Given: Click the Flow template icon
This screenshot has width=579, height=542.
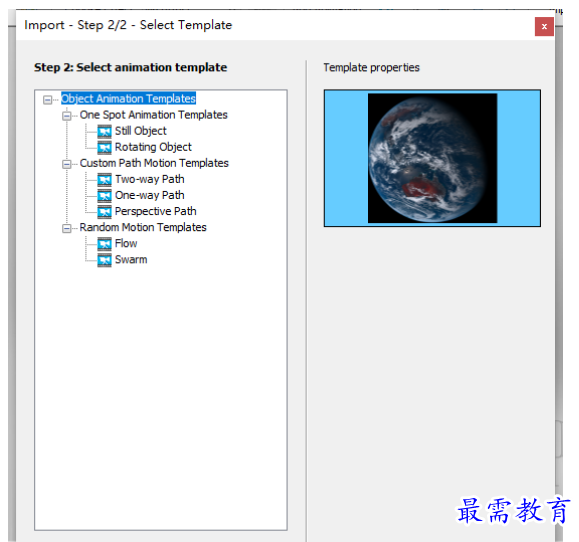Looking at the screenshot, I should tap(104, 244).
